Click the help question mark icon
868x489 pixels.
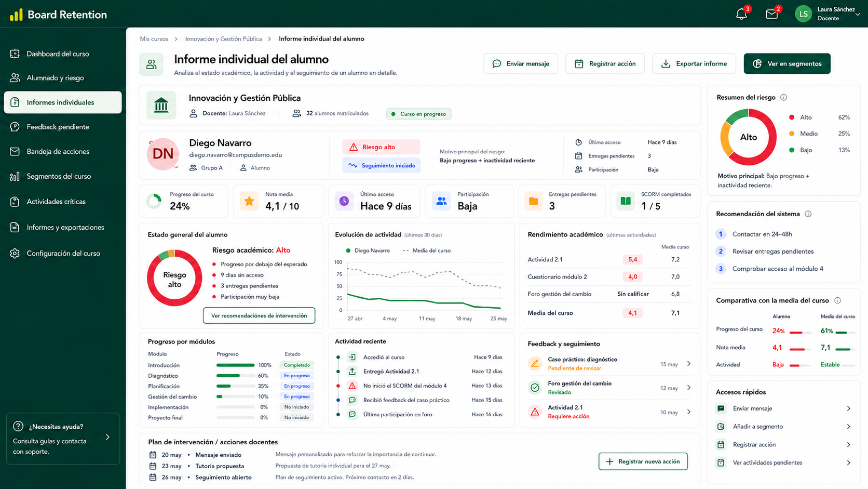pos(18,426)
